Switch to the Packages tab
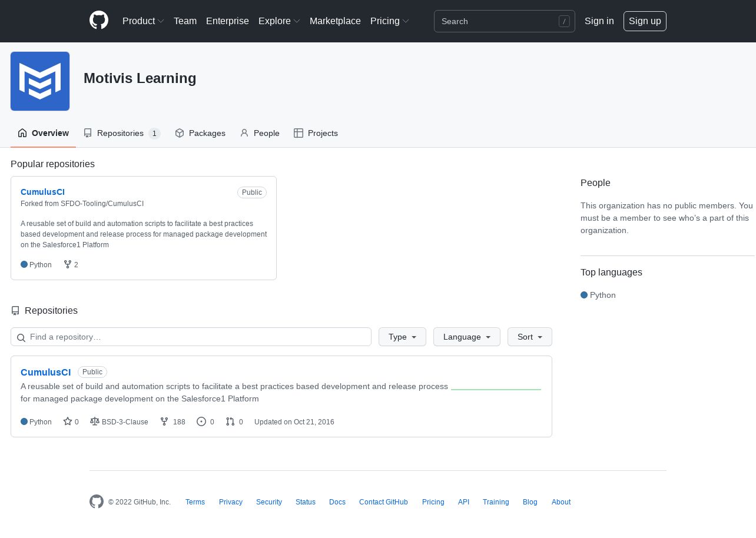The height and width of the screenshot is (538, 756). coord(200,133)
